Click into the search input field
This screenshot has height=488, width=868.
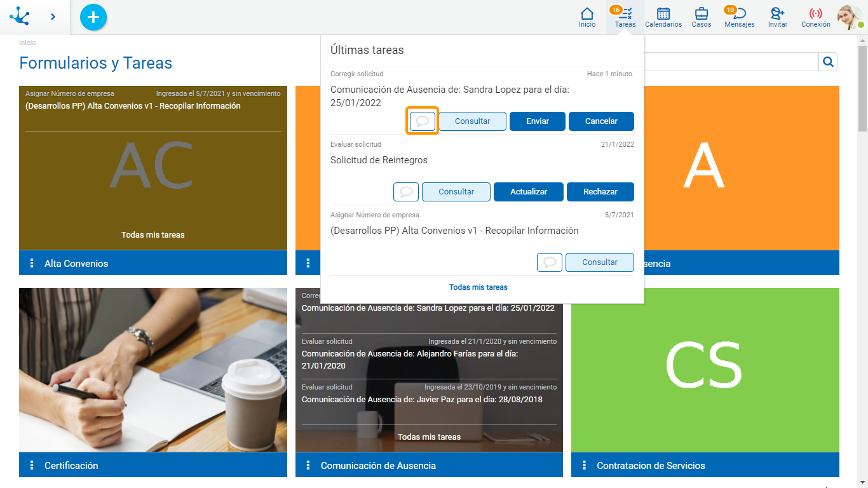tap(731, 62)
